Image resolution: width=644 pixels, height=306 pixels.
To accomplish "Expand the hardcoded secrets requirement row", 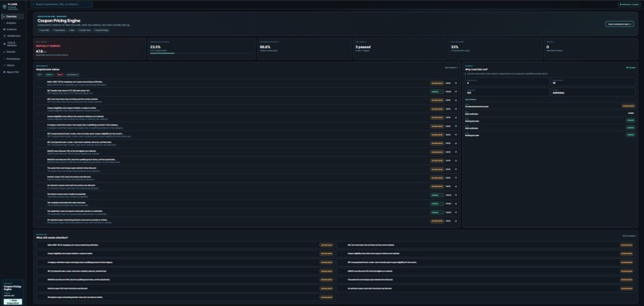I will pos(247,213).
